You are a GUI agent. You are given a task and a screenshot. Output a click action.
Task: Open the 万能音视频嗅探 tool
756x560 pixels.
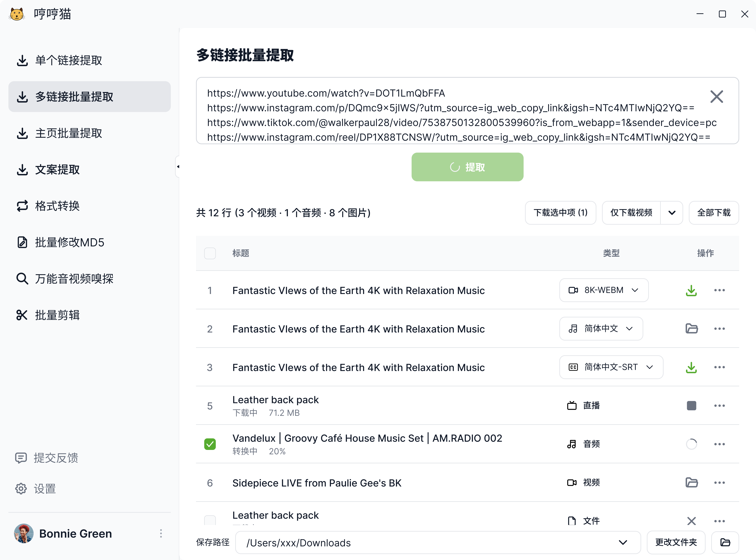74,278
